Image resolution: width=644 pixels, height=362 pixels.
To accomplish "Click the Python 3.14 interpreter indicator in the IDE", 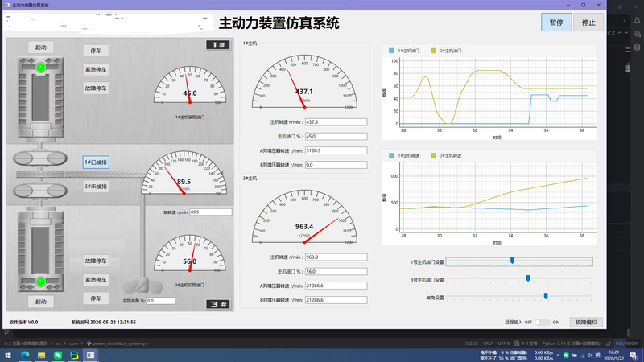I will (571, 343).
